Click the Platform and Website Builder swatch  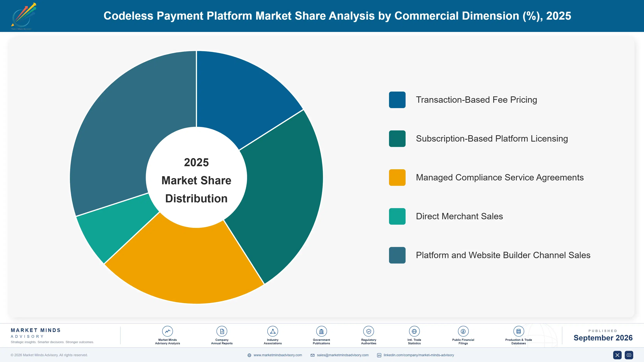(x=397, y=255)
